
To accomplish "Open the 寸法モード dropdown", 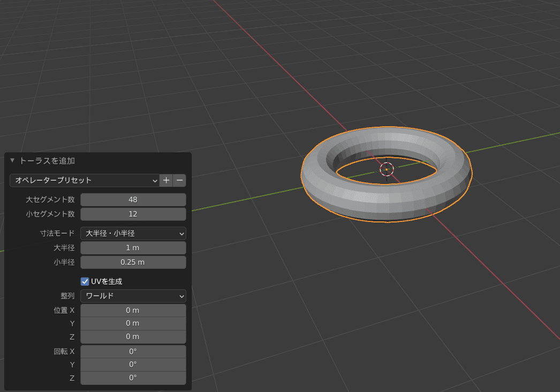I will pyautogui.click(x=133, y=234).
